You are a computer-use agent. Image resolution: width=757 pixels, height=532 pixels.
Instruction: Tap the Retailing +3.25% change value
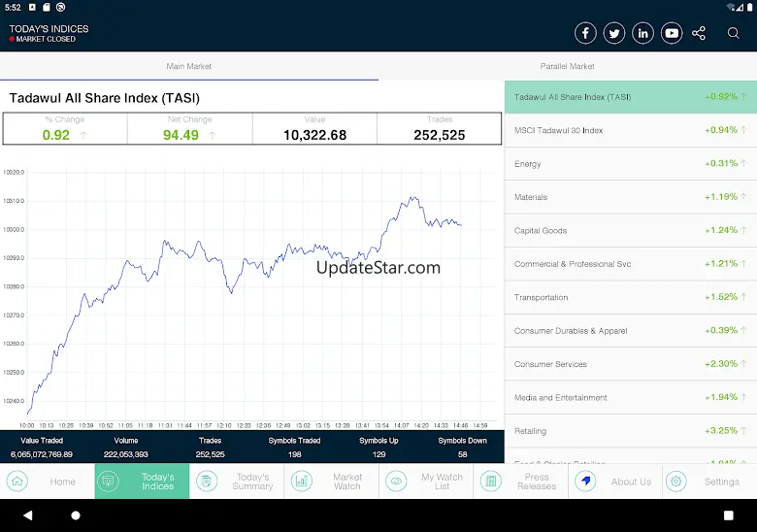coord(721,431)
